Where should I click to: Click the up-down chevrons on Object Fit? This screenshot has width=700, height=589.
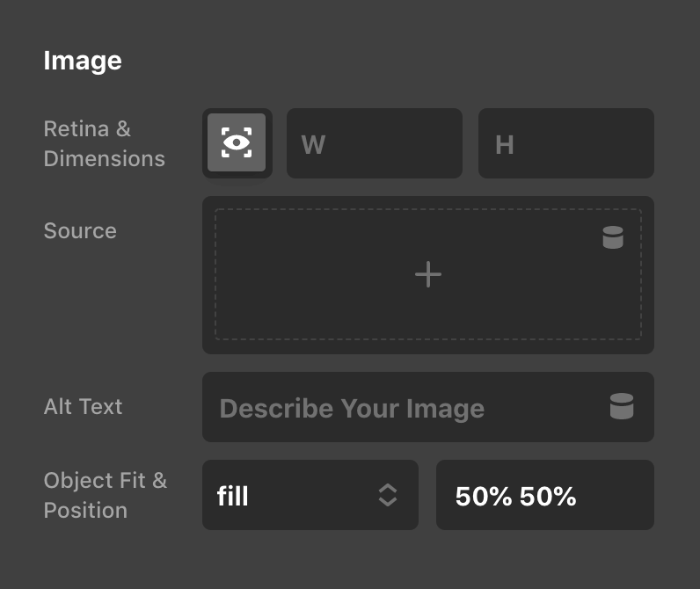(x=388, y=495)
